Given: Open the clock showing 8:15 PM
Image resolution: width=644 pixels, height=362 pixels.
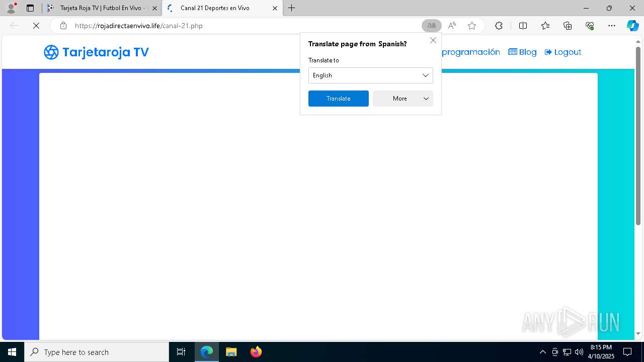Looking at the screenshot, I should (601, 352).
